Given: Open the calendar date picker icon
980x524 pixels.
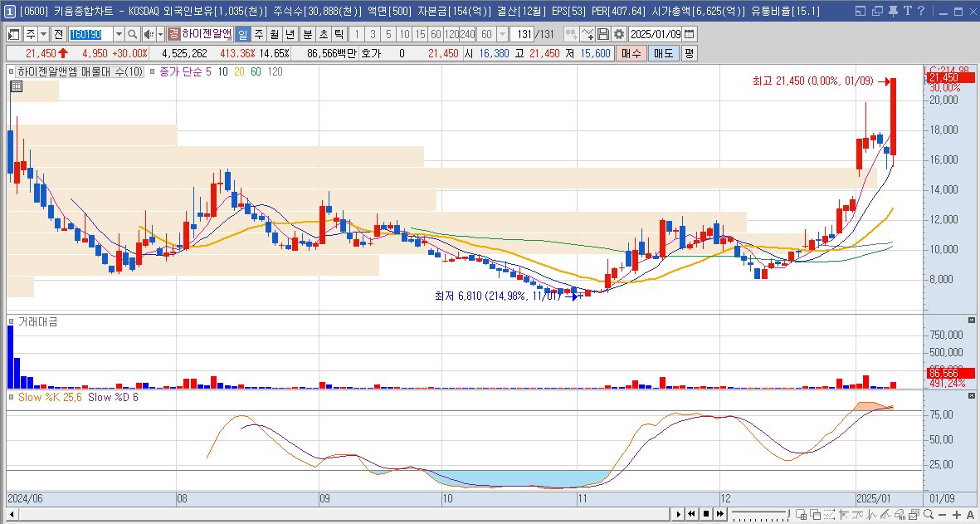Looking at the screenshot, I should [689, 34].
